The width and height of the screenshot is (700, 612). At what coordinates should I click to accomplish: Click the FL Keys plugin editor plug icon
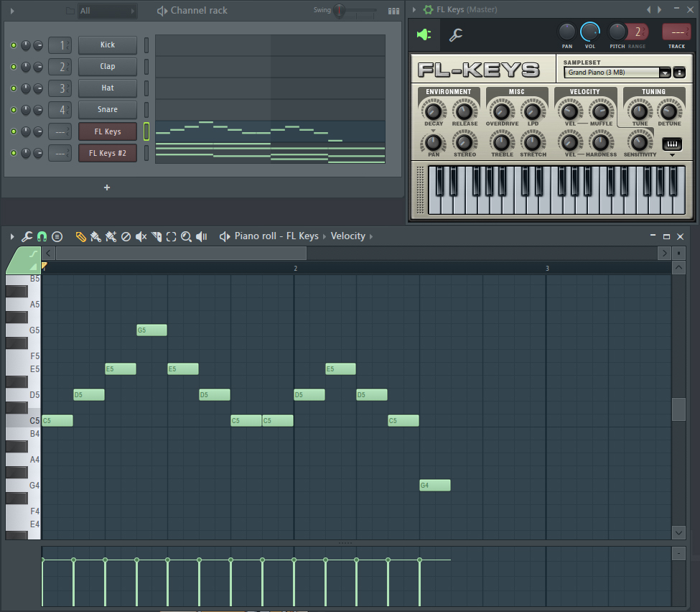click(424, 34)
